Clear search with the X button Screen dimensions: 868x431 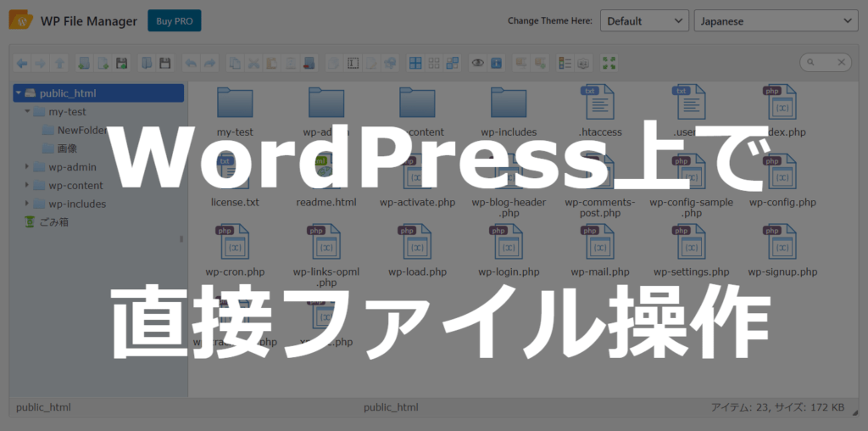842,63
